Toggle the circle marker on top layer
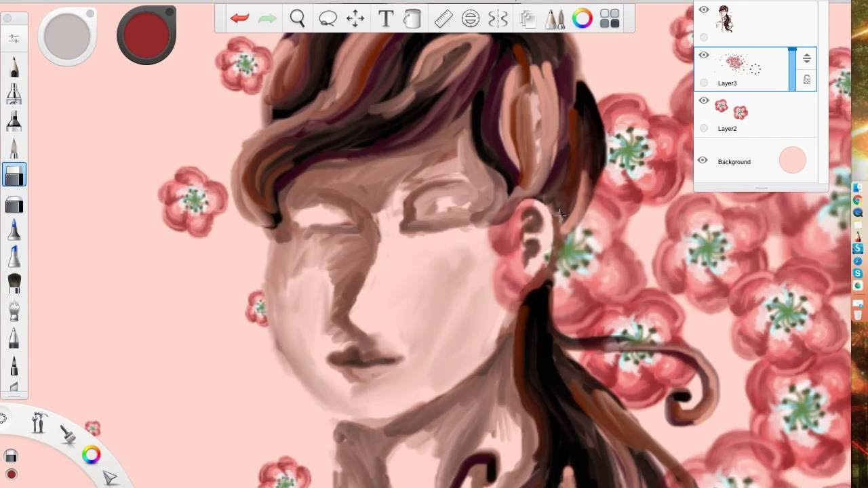Image resolution: width=868 pixels, height=488 pixels. (x=704, y=37)
